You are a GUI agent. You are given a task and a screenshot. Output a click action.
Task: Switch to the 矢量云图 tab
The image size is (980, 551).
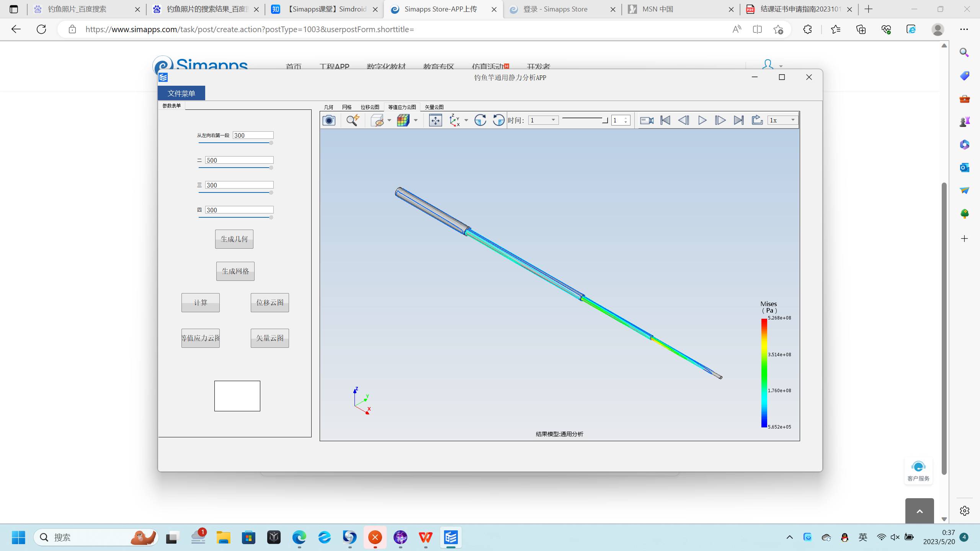(x=434, y=107)
